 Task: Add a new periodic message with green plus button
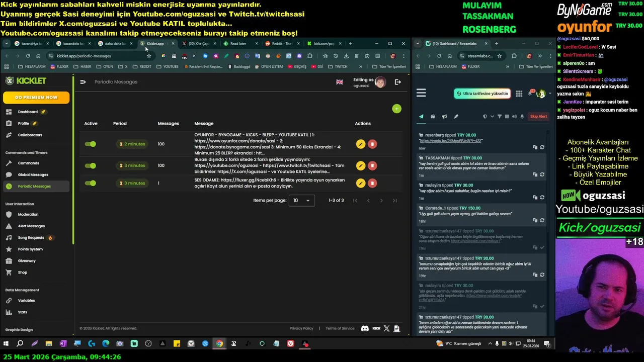396,109
